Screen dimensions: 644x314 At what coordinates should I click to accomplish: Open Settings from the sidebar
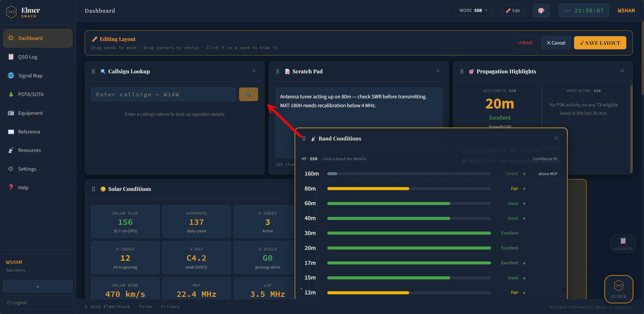[x=38, y=169]
